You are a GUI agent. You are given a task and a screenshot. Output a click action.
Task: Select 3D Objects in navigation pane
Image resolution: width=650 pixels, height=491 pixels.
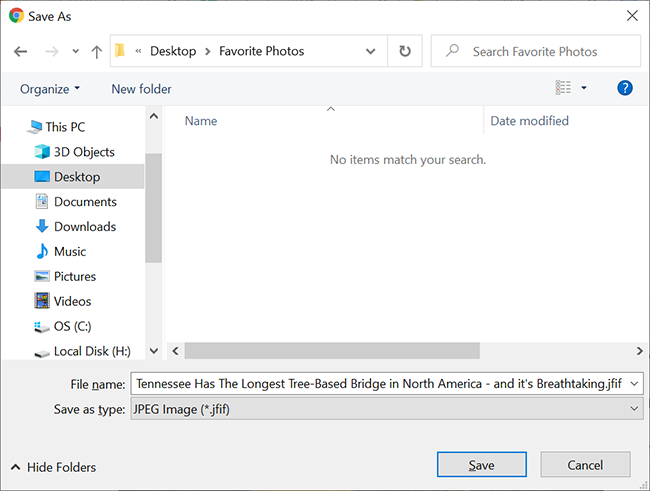pyautogui.click(x=84, y=152)
